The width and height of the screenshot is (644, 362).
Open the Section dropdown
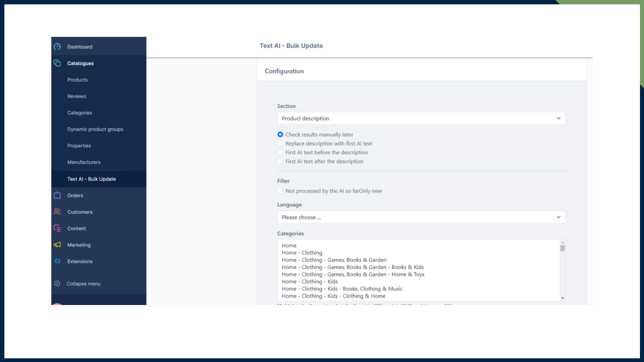pyautogui.click(x=421, y=118)
